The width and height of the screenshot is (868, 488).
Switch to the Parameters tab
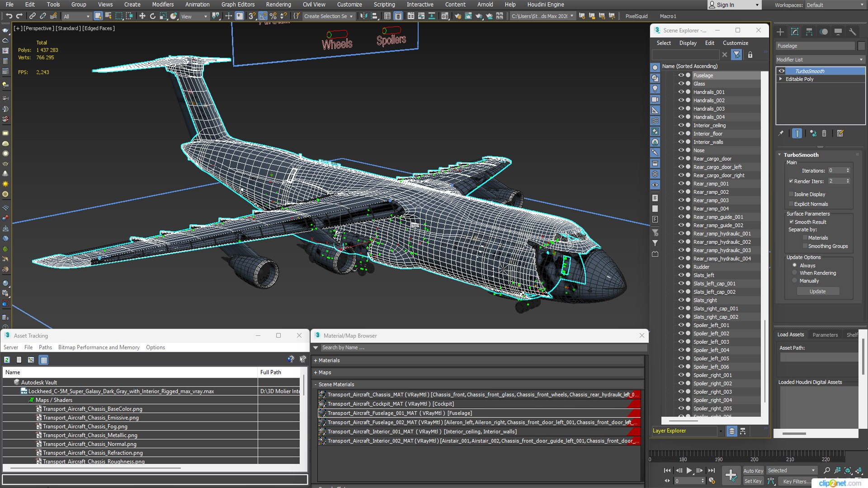825,335
